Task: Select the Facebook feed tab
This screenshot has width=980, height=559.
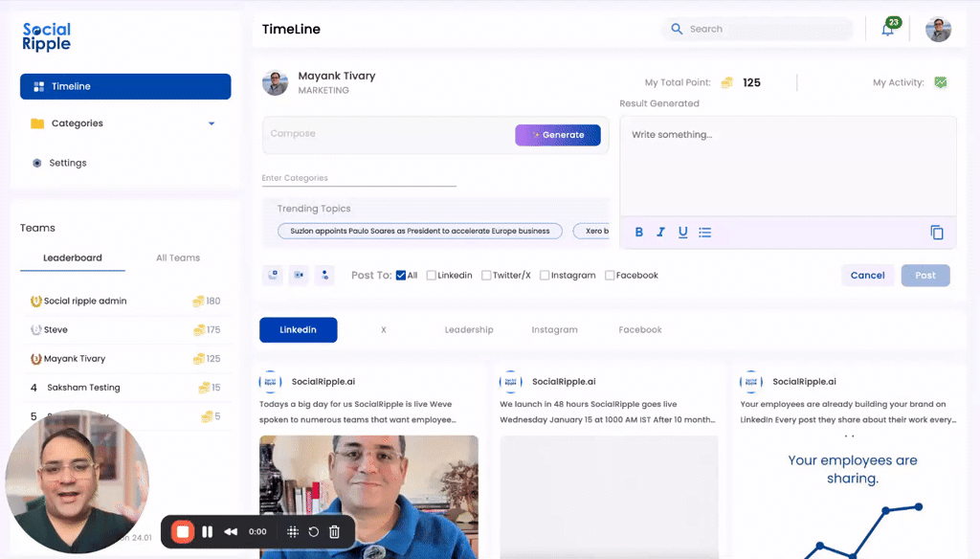Action: click(639, 329)
